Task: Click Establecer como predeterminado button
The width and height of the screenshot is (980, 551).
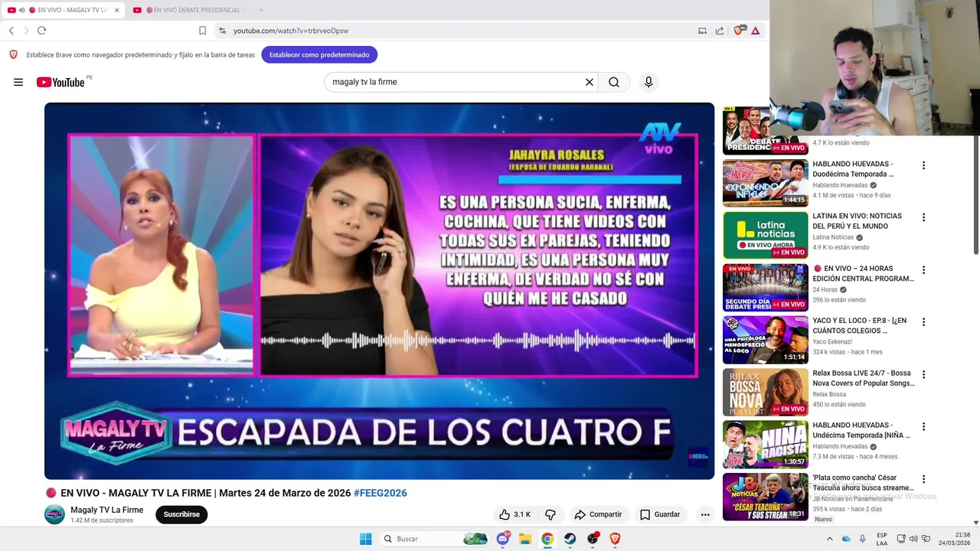Action: coord(319,54)
